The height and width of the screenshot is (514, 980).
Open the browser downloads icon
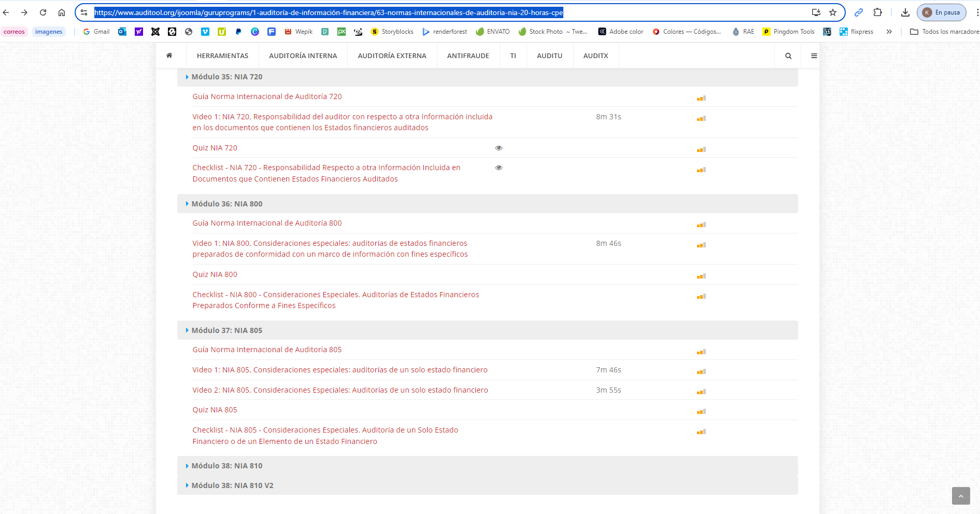905,12
